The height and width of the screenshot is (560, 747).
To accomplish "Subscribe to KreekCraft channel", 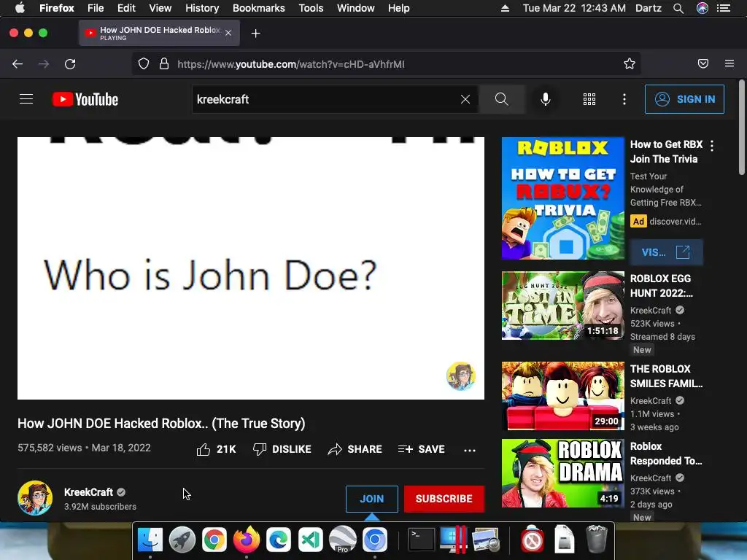I will [444, 499].
